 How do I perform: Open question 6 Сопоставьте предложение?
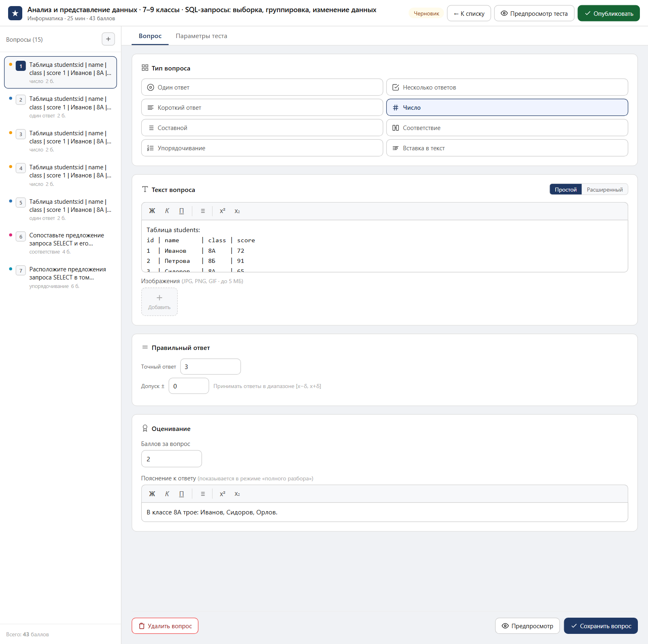tap(60, 243)
